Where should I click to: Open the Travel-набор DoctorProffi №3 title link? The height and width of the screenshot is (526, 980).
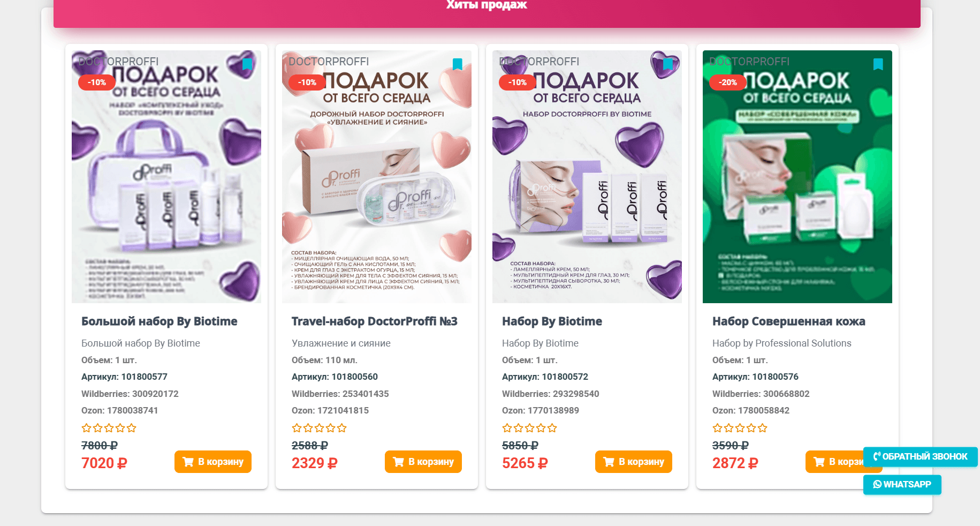375,321
